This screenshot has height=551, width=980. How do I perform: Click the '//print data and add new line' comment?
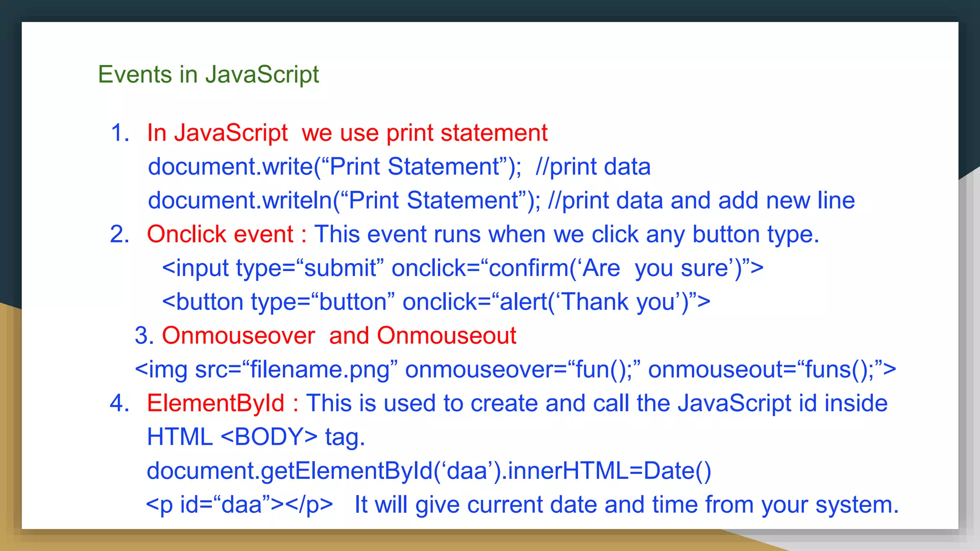[702, 200]
